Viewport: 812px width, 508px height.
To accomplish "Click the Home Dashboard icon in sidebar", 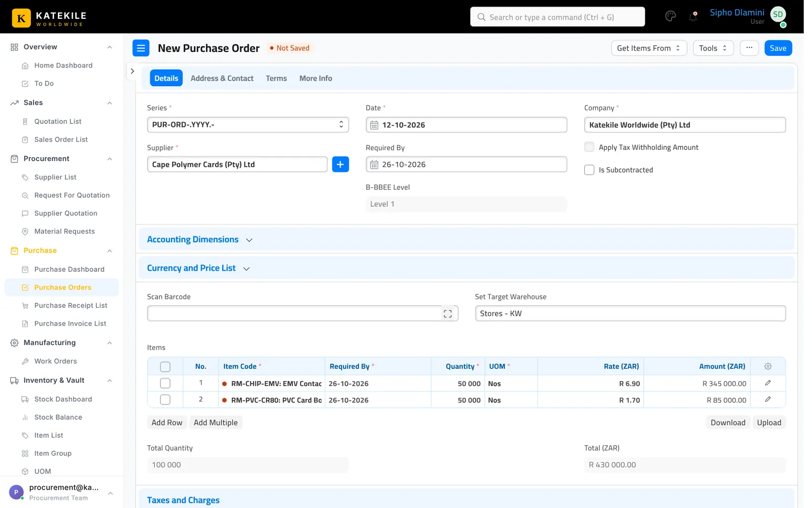I will 25,66.
